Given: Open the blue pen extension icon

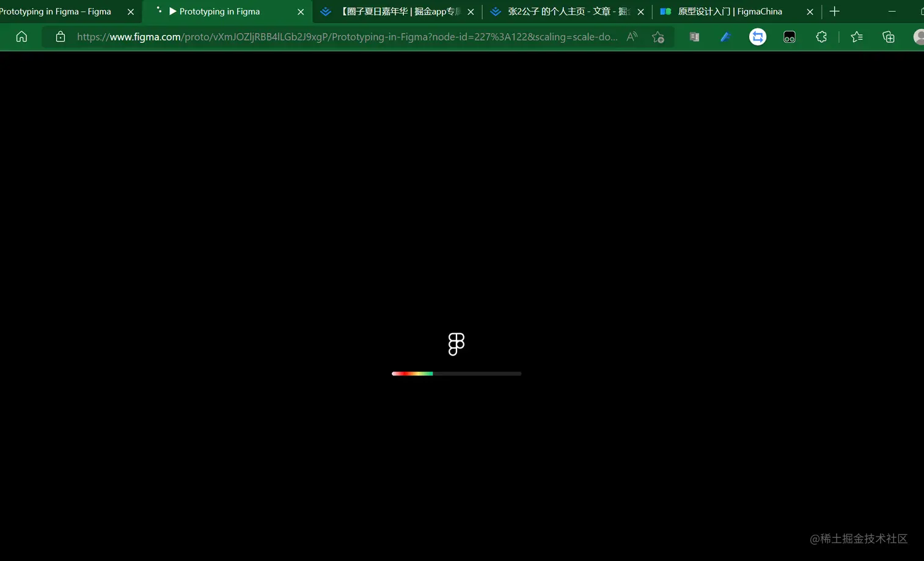Looking at the screenshot, I should point(725,37).
